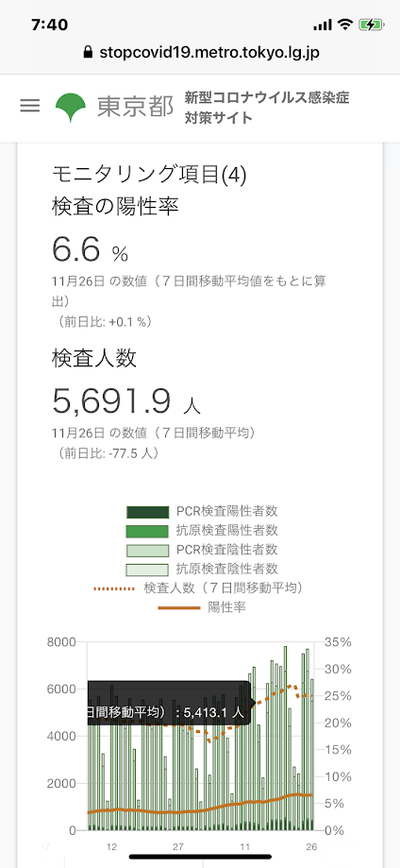The height and width of the screenshot is (868, 400).
Task: Toggle 検査人数 dotted moving-average legend
Action: tap(203, 587)
